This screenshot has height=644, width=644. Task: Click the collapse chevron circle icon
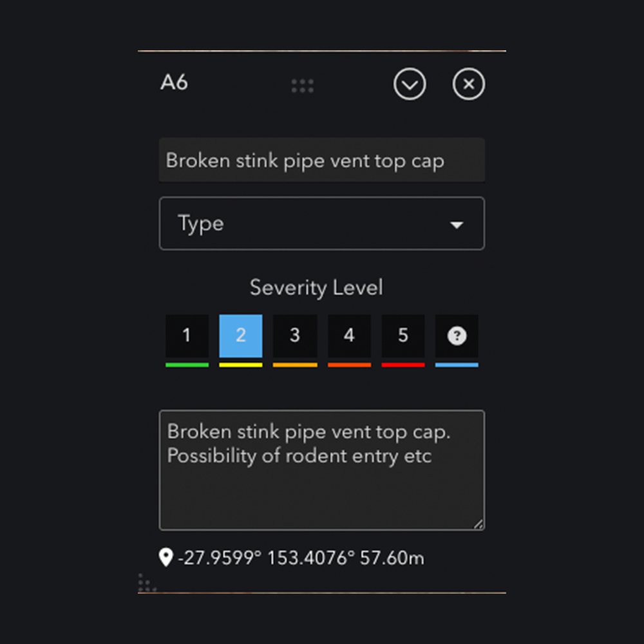coord(410,84)
